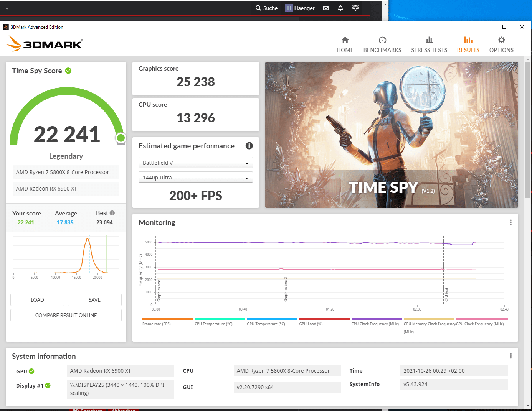Image resolution: width=532 pixels, height=411 pixels.
Task: Click Compare Result Online button
Action: 66,315
